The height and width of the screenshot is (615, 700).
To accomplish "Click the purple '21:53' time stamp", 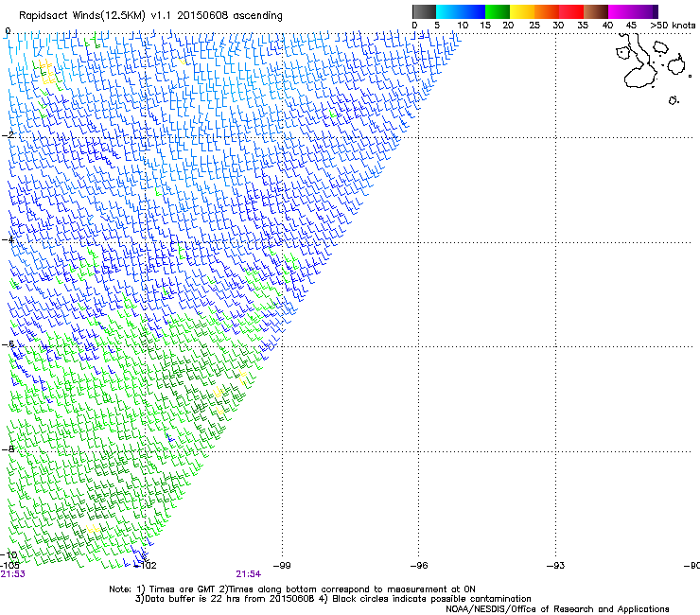I will [13, 574].
